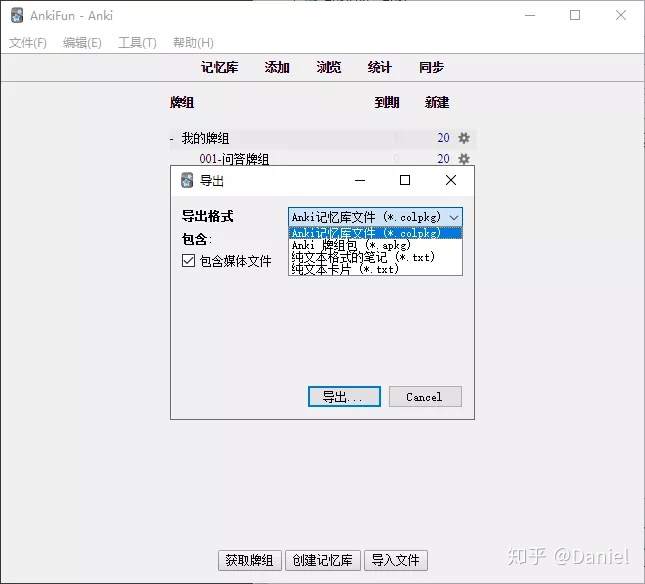This screenshot has height=584, width=645.
Task: Go to 记忆库 in top toolbar
Action: click(220, 67)
